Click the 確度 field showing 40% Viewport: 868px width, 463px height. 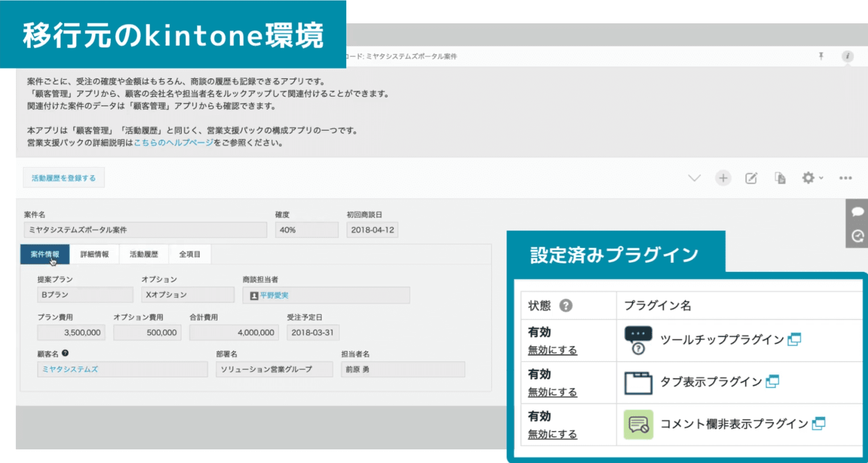[307, 230]
